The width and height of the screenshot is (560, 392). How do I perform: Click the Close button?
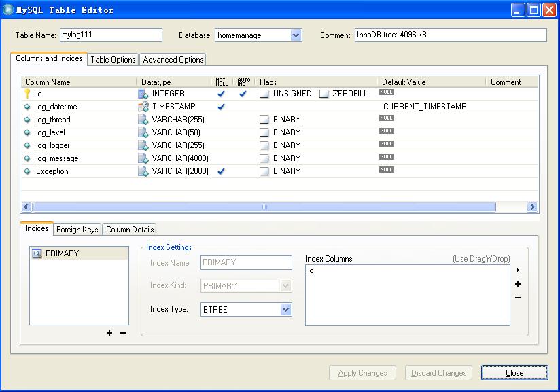click(x=514, y=373)
